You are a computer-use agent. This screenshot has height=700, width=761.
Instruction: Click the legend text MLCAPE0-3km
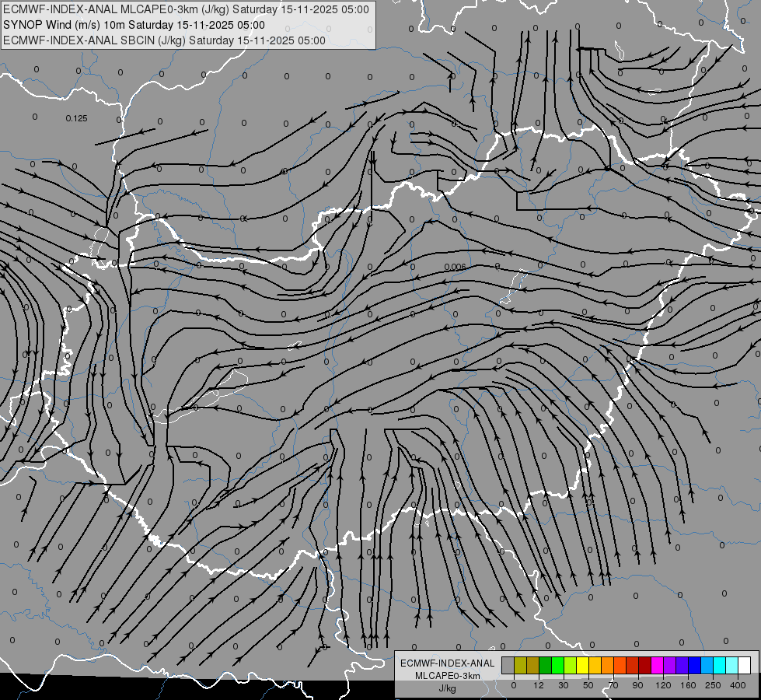pyautogui.click(x=448, y=676)
